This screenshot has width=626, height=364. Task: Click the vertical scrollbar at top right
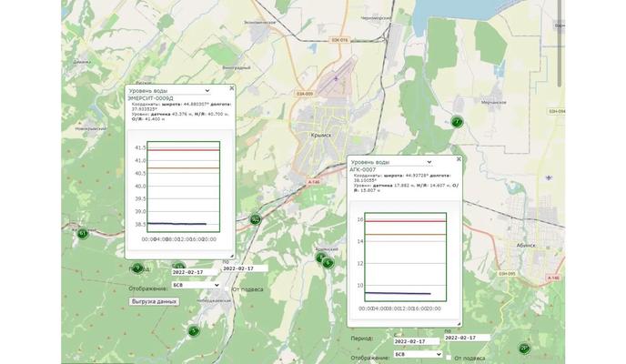point(559,27)
